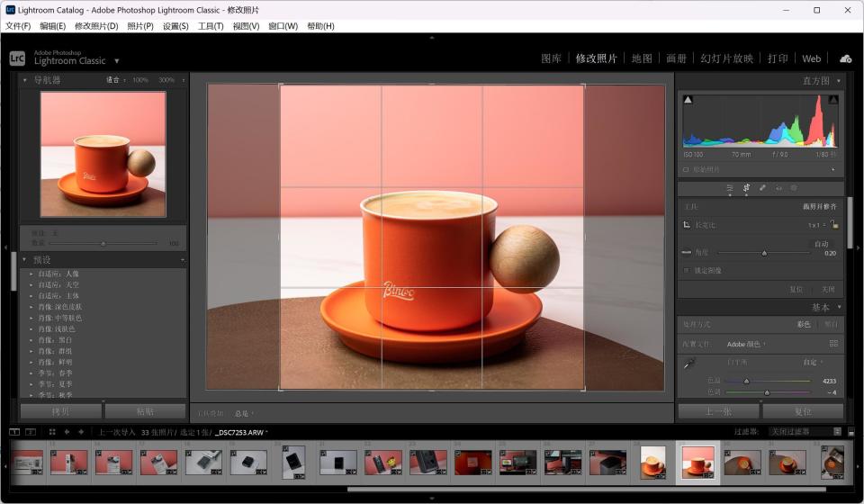This screenshot has height=504, width=864.
Task: Switch to the 打印 Print module
Action: (778, 58)
